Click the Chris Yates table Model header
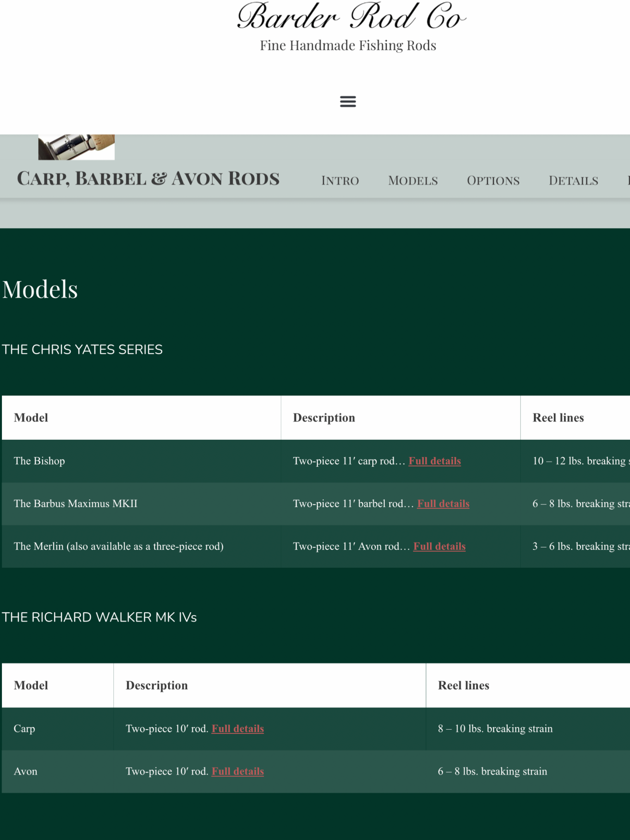 31,417
